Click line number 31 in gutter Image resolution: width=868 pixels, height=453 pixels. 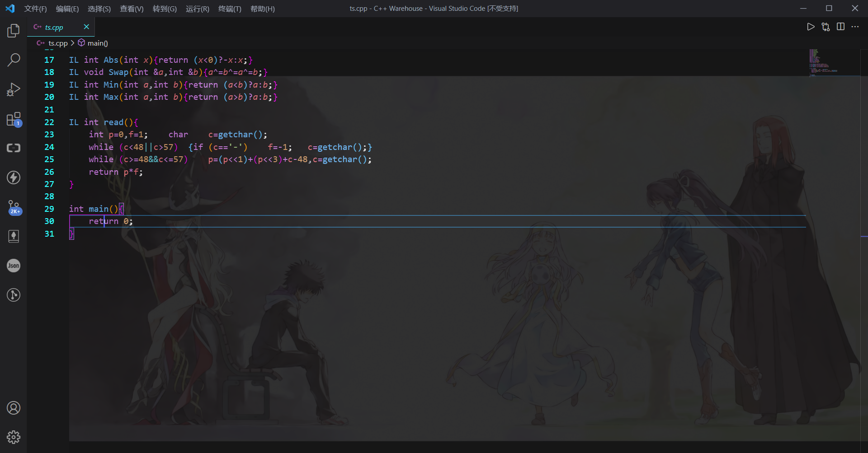pos(49,234)
